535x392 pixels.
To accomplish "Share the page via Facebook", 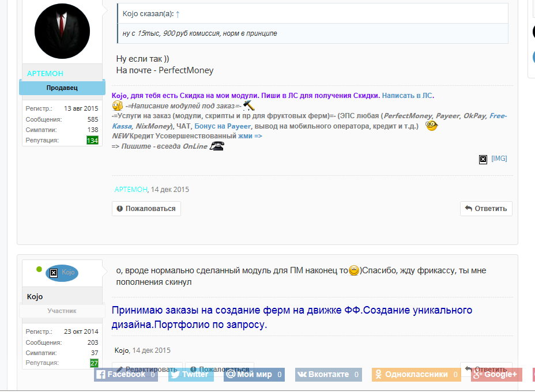I will pos(126,374).
